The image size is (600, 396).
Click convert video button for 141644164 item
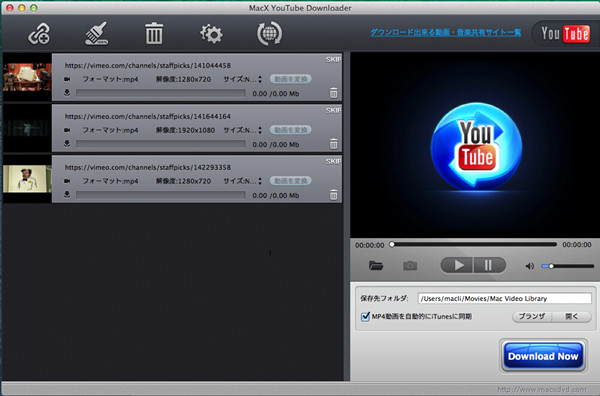(291, 130)
